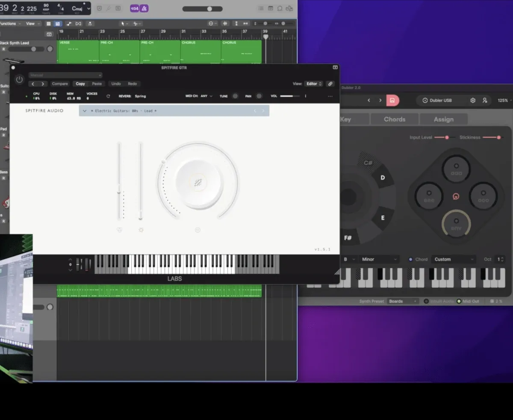Screen dimensions: 513x420
Task: Open the Loop Browser icon in Logic
Action: (x=280, y=8)
